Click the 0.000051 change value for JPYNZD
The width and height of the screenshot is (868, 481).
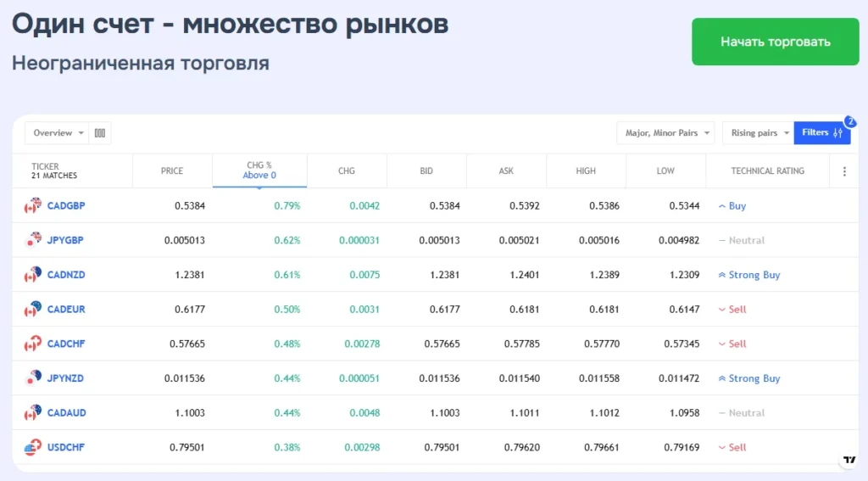(359, 378)
